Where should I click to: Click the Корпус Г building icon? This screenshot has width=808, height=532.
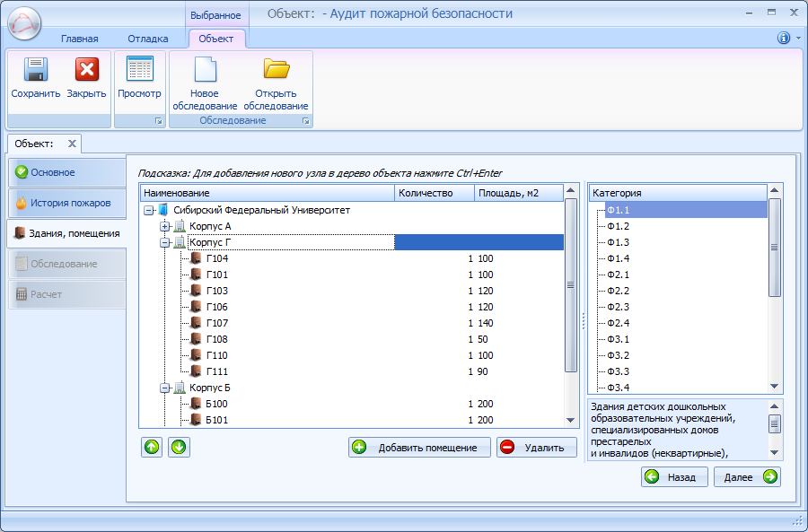(180, 242)
